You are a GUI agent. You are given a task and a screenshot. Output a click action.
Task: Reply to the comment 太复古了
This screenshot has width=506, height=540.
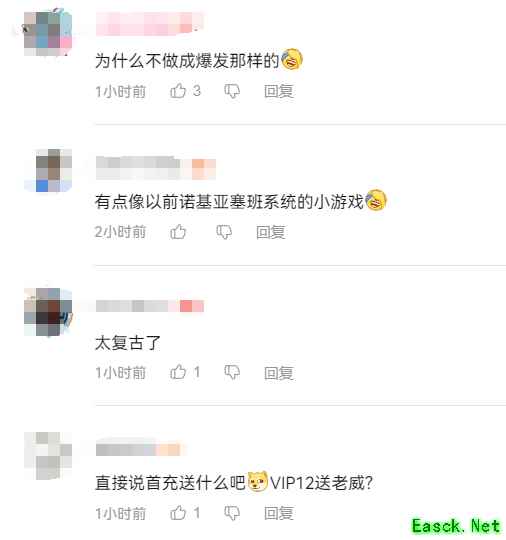click(x=279, y=373)
